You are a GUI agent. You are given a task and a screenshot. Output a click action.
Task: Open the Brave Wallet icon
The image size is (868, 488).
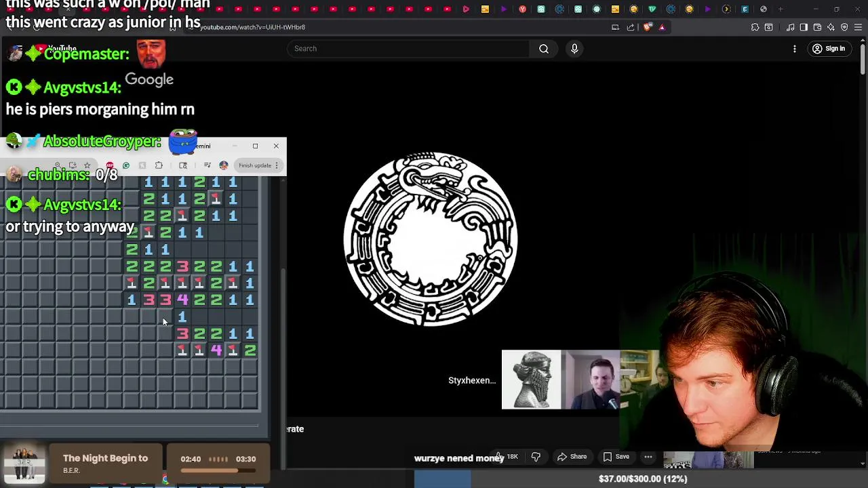[817, 27]
